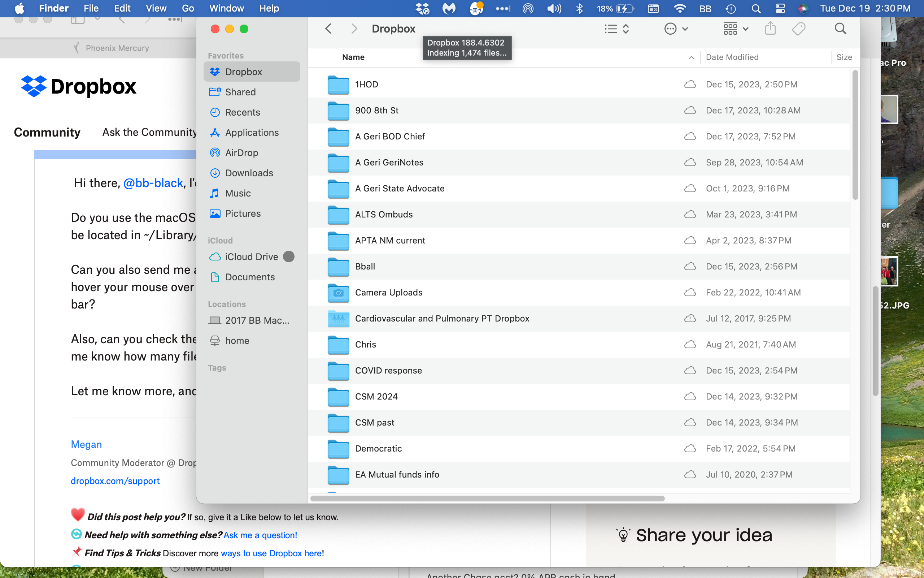Click Finder vertical scrollbar thumb
Image resolution: width=924 pixels, height=578 pixels.
[x=855, y=134]
